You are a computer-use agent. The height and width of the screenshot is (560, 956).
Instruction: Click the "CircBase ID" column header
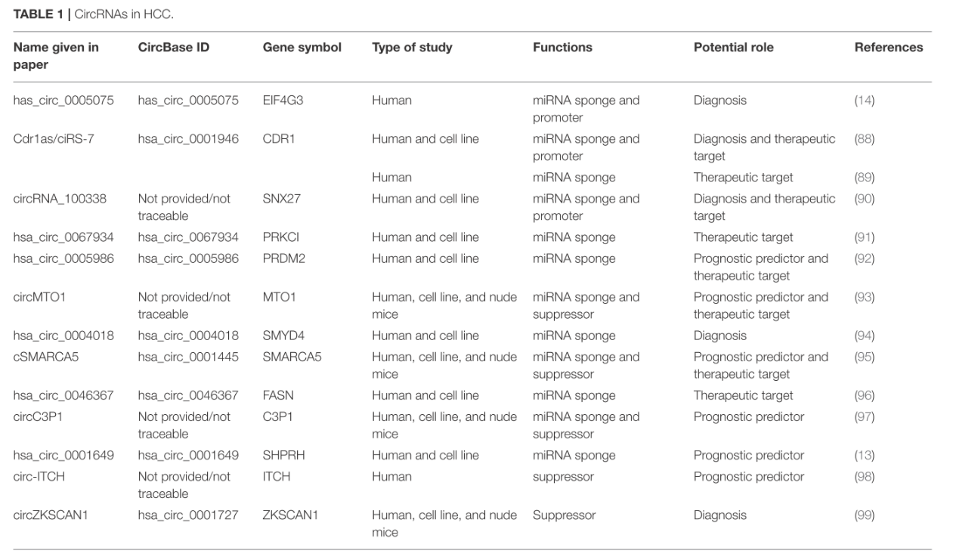[174, 48]
